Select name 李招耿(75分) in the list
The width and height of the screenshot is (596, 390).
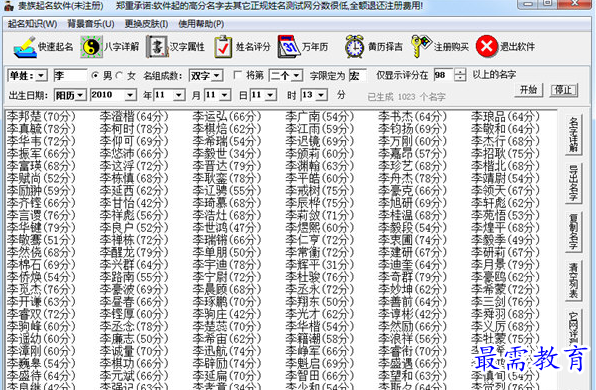[x=505, y=154]
